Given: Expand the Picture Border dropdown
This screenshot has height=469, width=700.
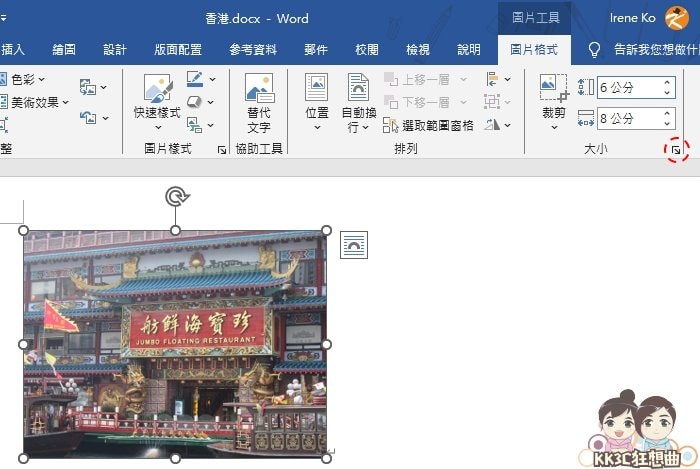Looking at the screenshot, I should [199, 78].
